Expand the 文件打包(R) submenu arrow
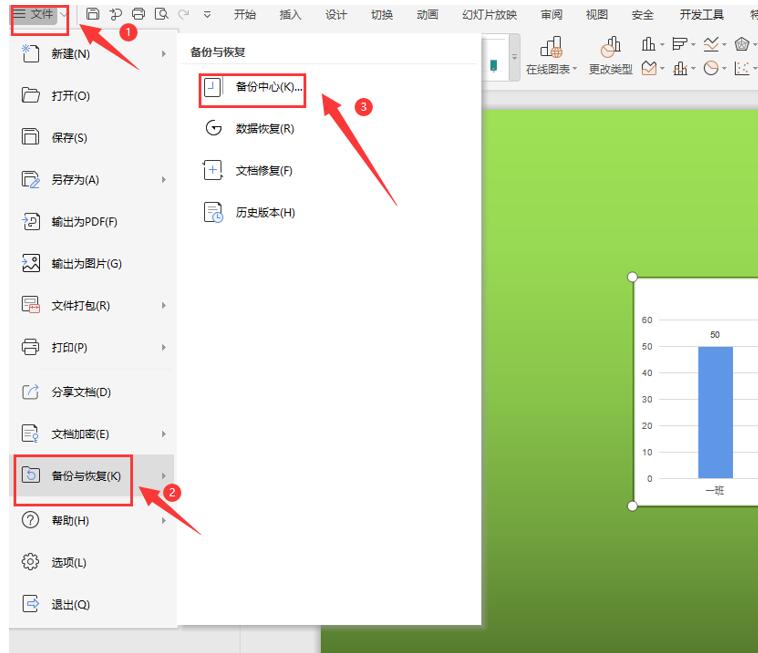Viewport: 758px width, 653px height. [163, 305]
